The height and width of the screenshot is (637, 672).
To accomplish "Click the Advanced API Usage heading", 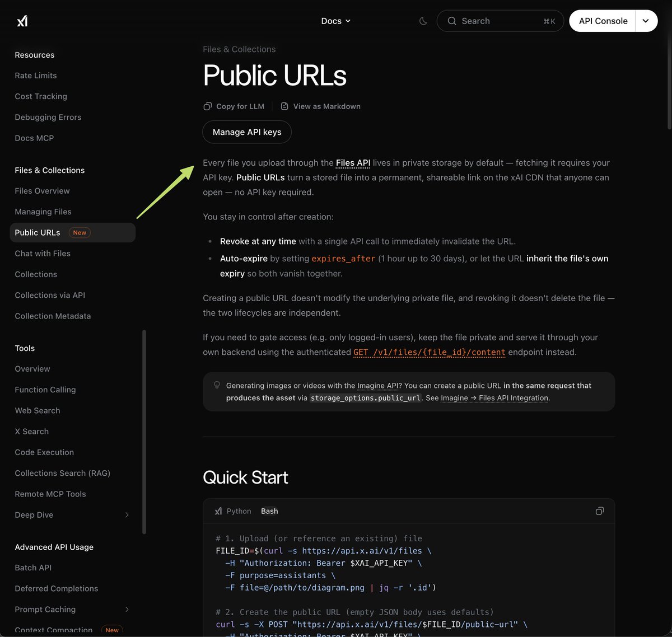I will point(54,547).
